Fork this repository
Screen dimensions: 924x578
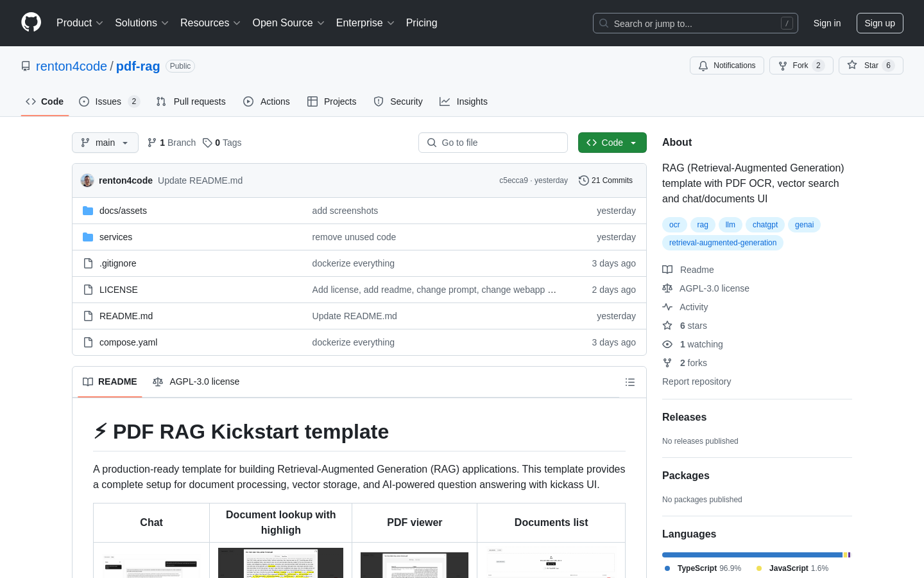pyautogui.click(x=801, y=66)
